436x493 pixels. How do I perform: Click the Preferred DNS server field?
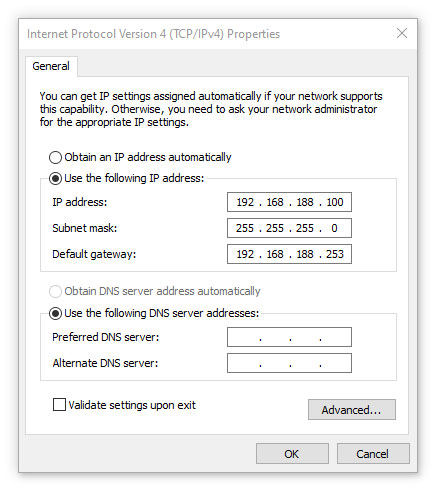point(289,337)
